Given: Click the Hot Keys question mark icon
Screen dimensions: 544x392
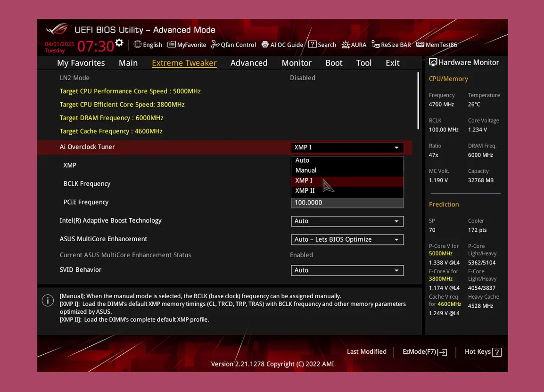Looking at the screenshot, I should [497, 352].
